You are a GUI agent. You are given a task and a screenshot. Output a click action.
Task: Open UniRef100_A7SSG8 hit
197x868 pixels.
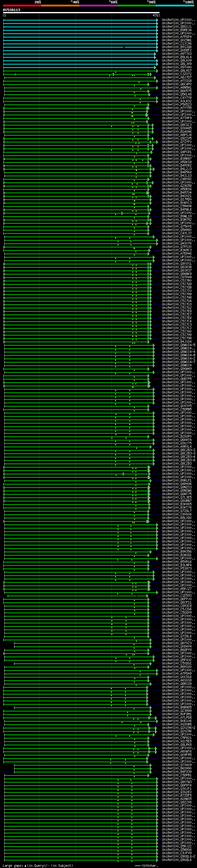177,81
